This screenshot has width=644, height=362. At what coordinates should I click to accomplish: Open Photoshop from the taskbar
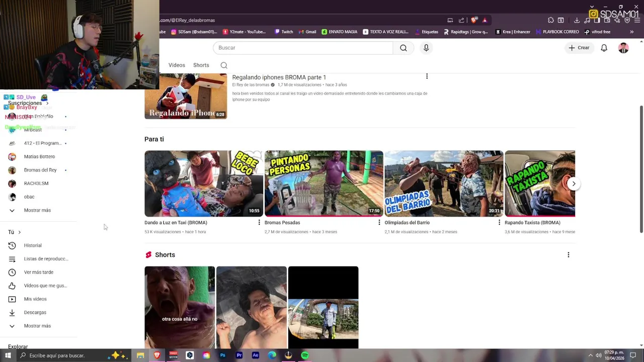click(222, 355)
